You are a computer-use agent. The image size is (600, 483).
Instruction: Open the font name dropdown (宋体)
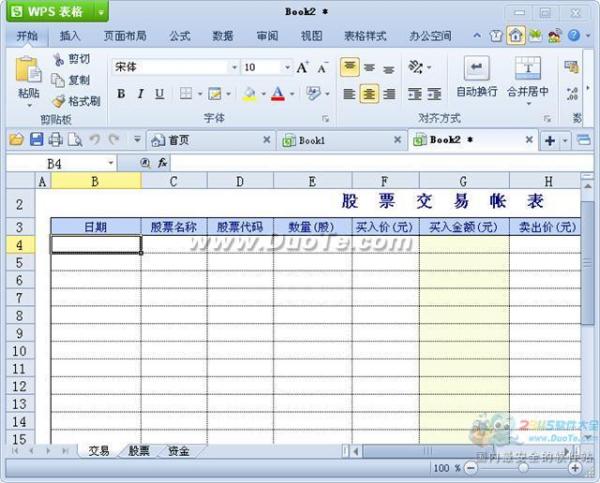[x=234, y=67]
